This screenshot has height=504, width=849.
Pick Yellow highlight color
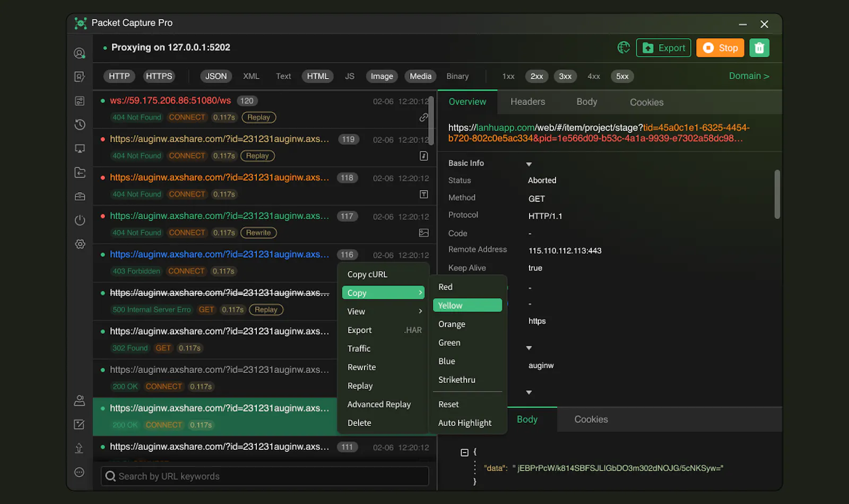tap(467, 306)
